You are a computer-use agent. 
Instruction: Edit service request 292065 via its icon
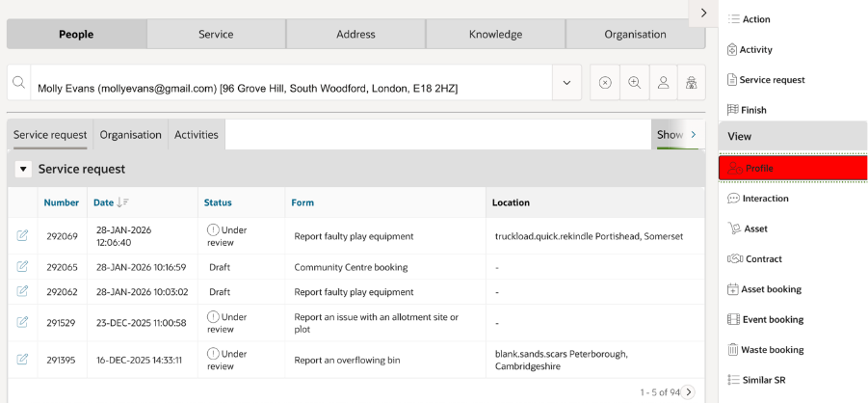pyautogui.click(x=22, y=267)
